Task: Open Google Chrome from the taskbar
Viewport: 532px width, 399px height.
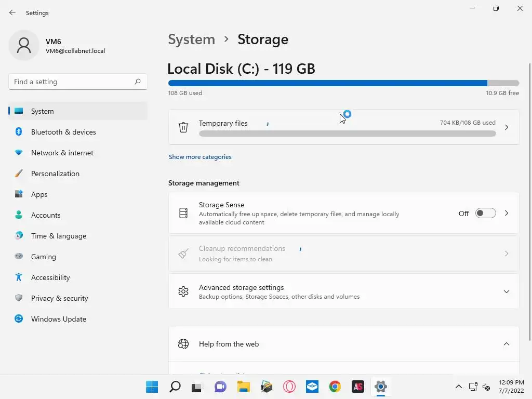Action: pyautogui.click(x=335, y=387)
